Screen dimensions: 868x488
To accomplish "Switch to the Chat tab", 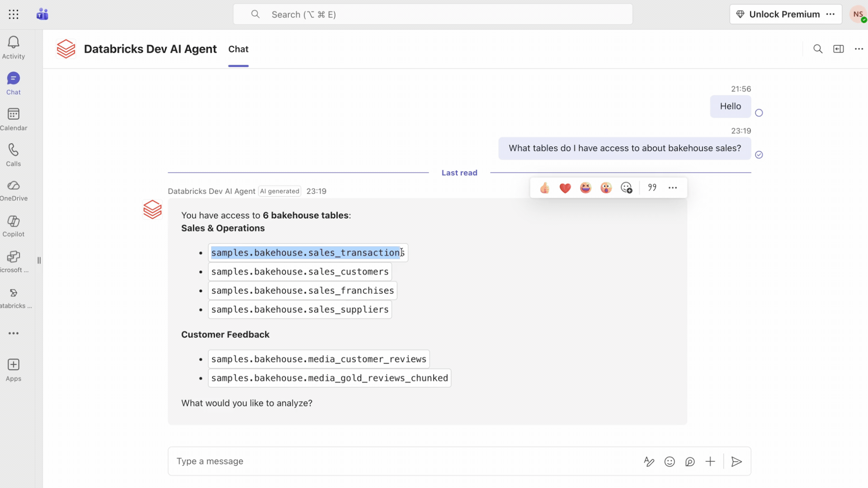I will pos(238,49).
